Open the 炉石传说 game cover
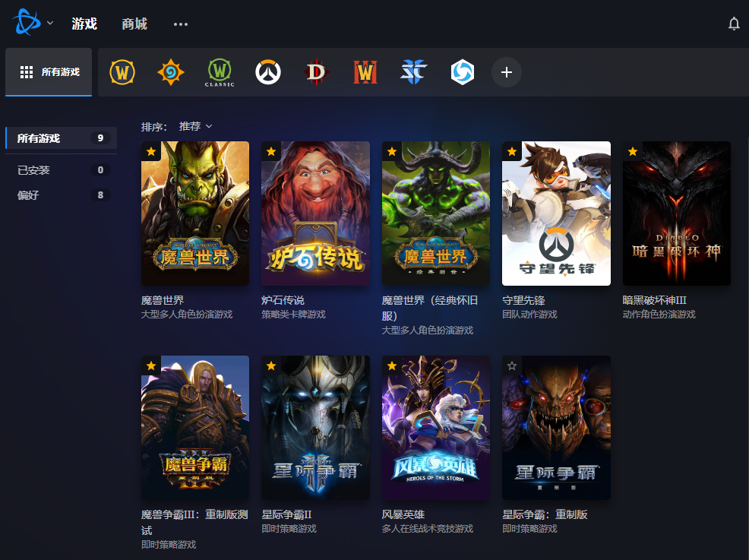 point(316,214)
